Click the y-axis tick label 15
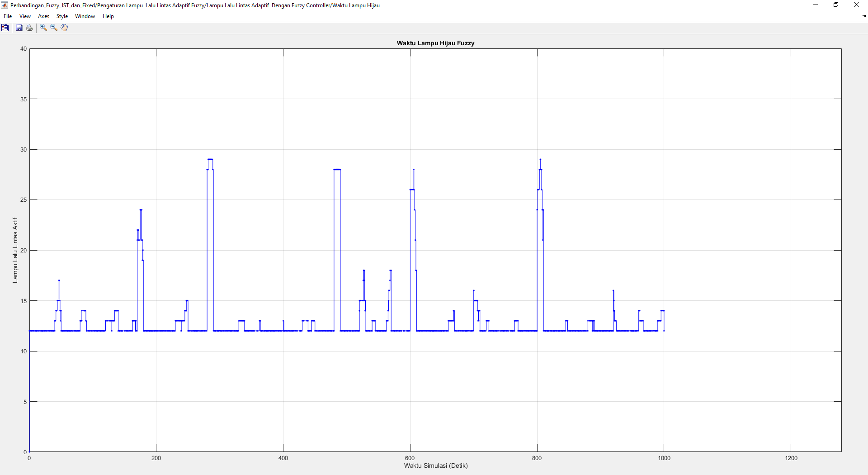The width and height of the screenshot is (868, 475). pos(24,301)
